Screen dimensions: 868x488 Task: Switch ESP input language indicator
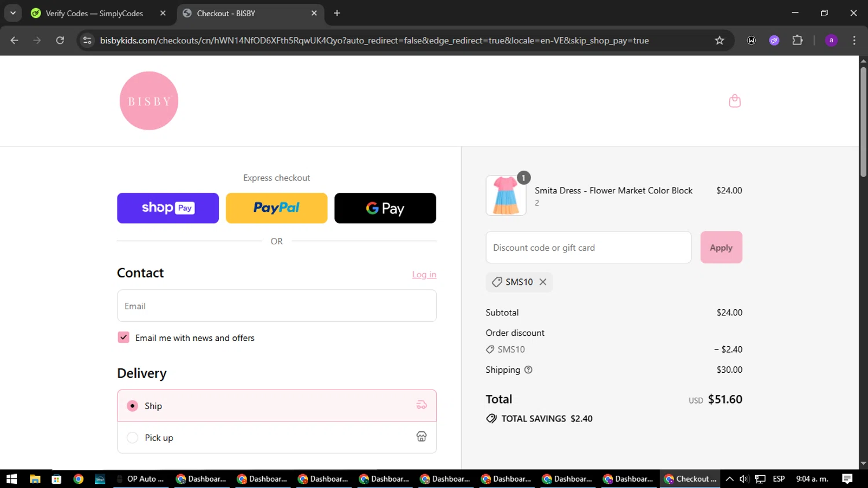tap(779, 479)
